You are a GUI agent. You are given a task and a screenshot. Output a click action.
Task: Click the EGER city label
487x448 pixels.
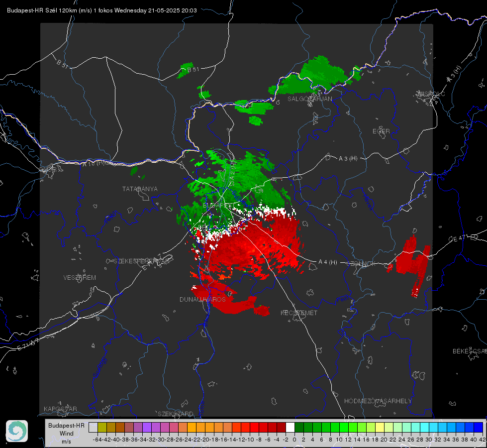381,131
